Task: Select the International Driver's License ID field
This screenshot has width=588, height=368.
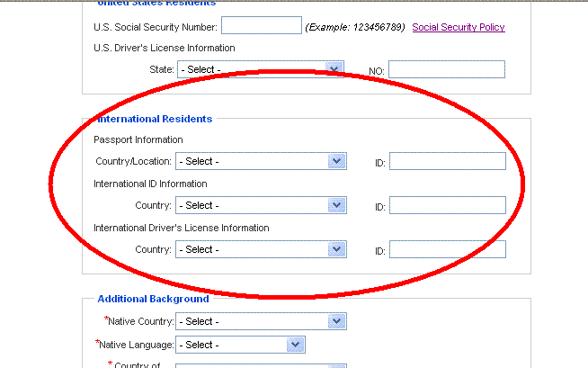Action: pos(447,249)
